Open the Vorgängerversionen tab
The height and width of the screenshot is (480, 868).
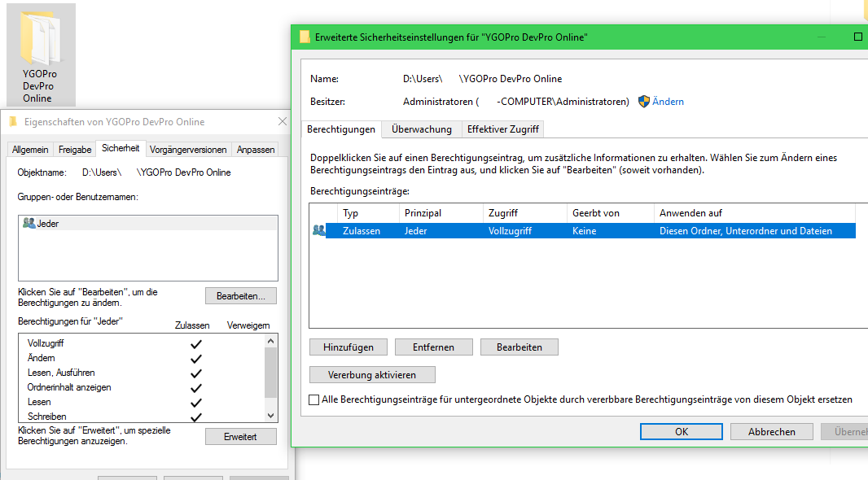(188, 150)
